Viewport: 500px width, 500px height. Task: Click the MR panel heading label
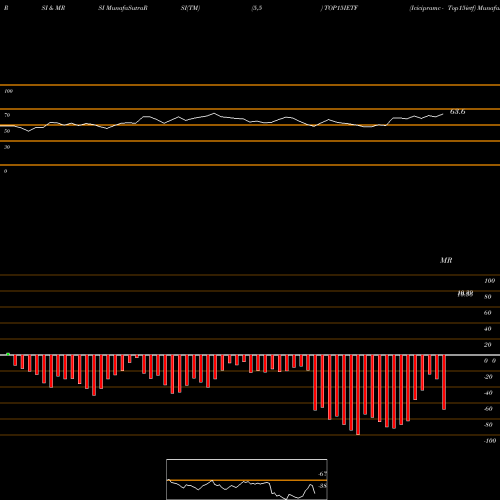[x=446, y=260]
